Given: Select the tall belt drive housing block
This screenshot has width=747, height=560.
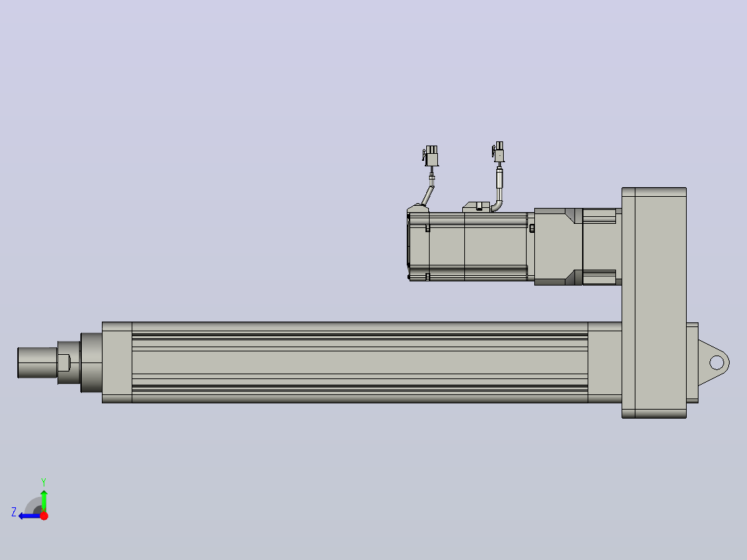Looking at the screenshot, I should pyautogui.click(x=654, y=303).
